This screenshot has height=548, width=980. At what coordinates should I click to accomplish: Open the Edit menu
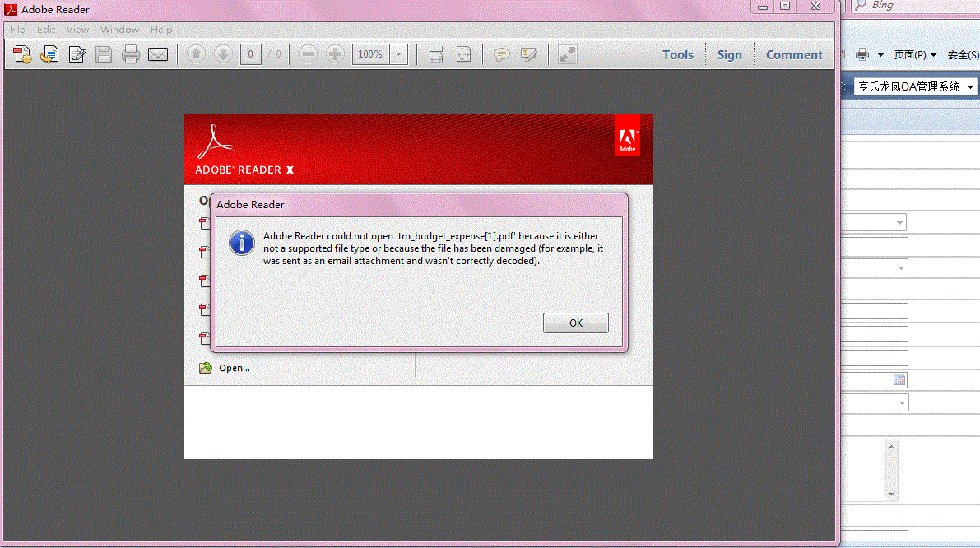45,30
